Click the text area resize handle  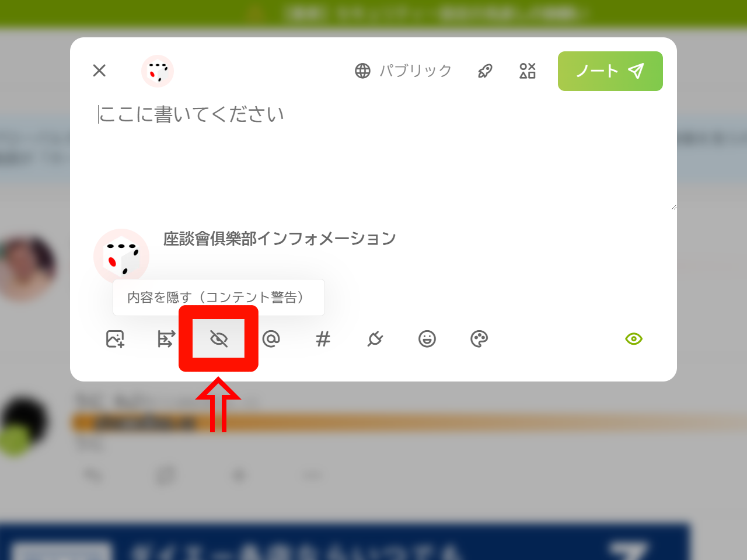pyautogui.click(x=673, y=206)
